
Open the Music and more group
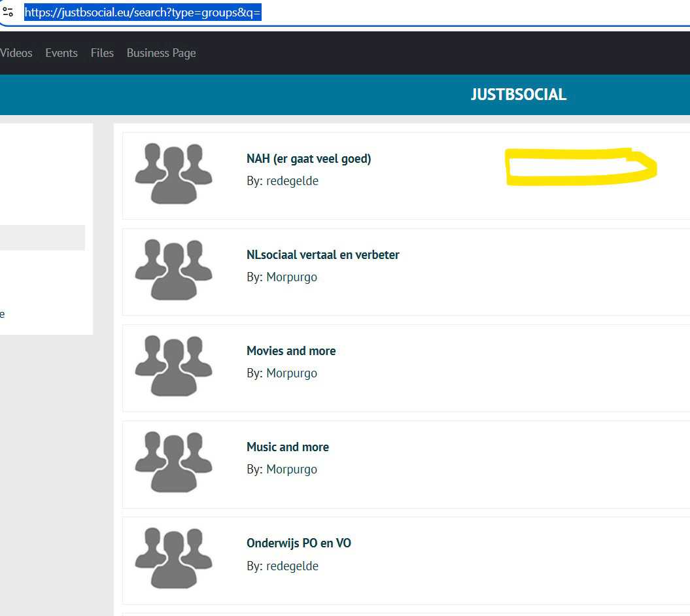288,447
